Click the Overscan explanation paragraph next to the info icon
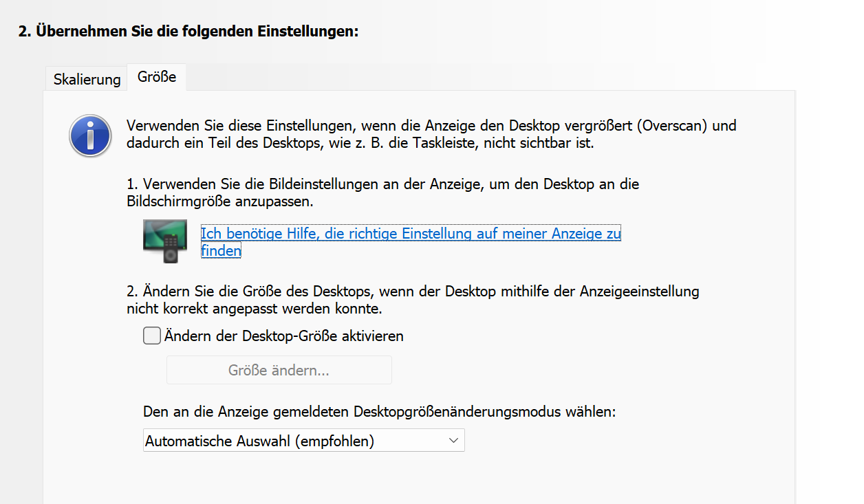Image resolution: width=864 pixels, height=504 pixels. point(431,135)
